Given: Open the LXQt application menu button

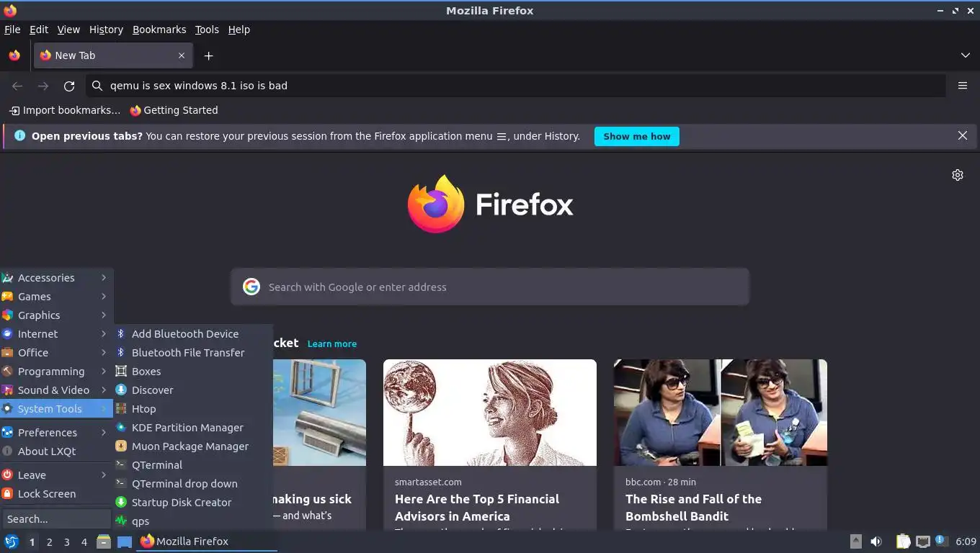Looking at the screenshot, I should click(x=12, y=541).
